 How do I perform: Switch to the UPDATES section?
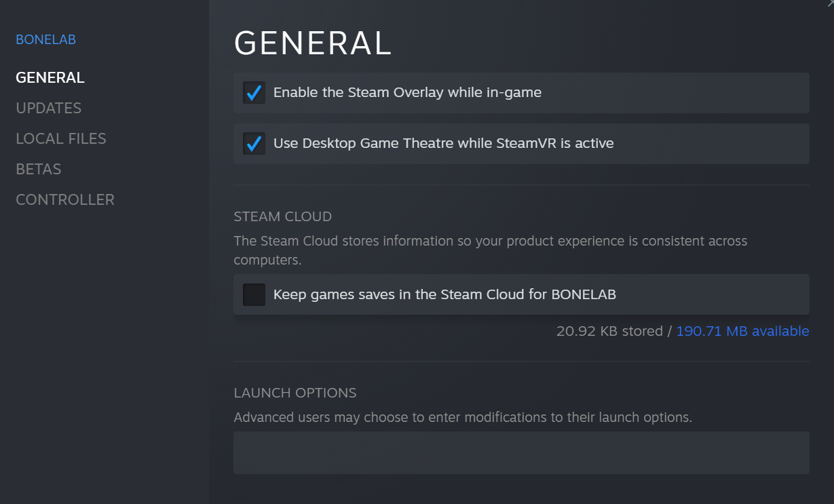click(x=48, y=108)
